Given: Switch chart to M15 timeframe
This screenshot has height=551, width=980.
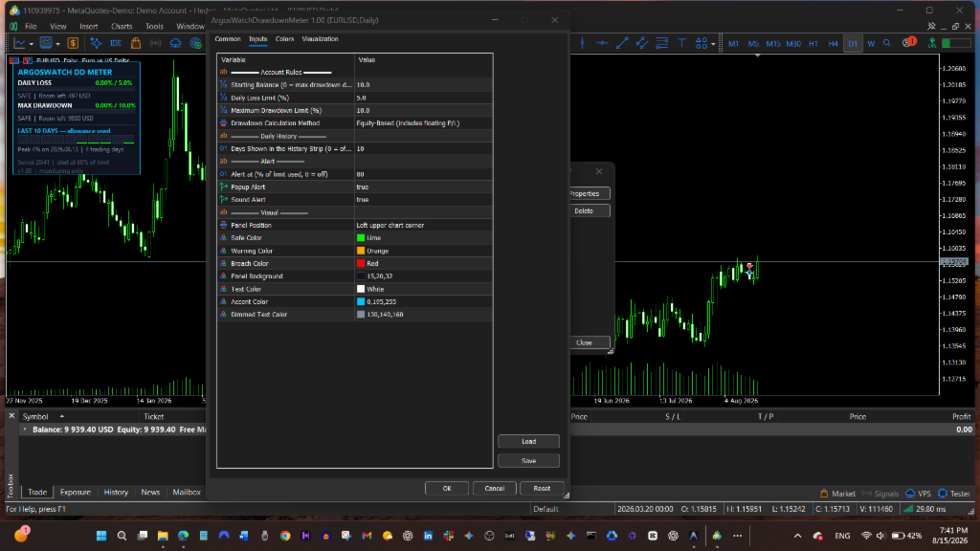Looking at the screenshot, I should (x=773, y=44).
